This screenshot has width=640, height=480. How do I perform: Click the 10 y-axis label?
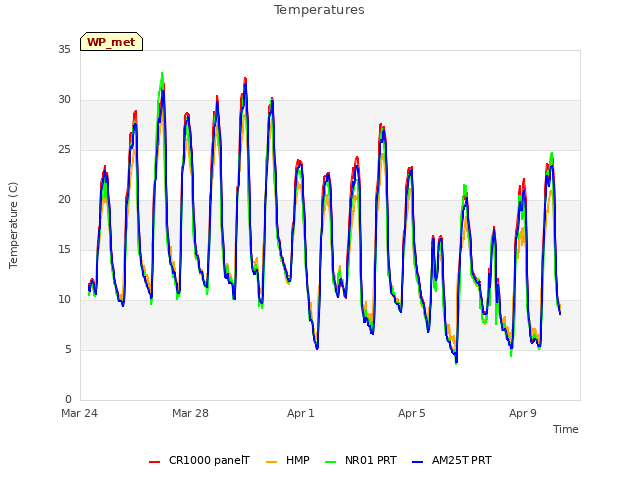coord(64,300)
